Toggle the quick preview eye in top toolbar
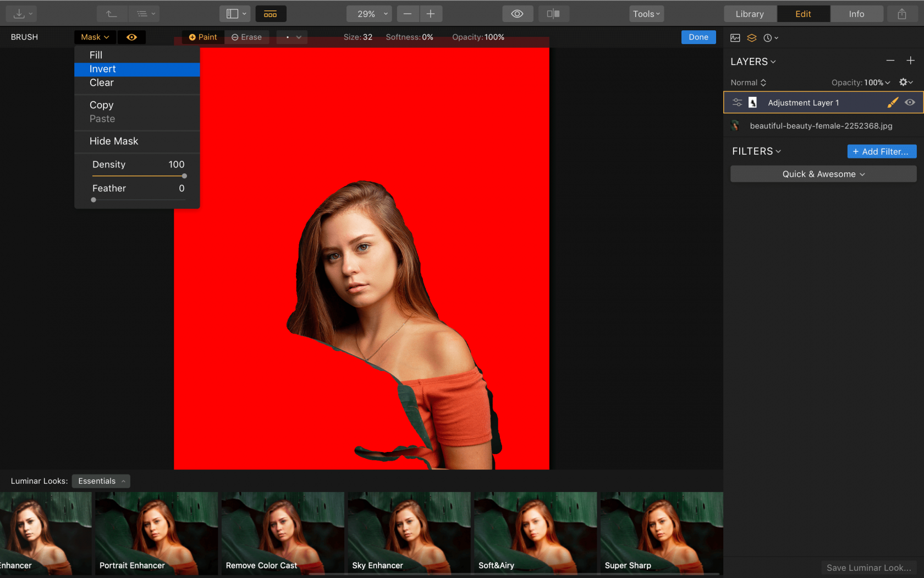This screenshot has width=924, height=578. point(518,13)
